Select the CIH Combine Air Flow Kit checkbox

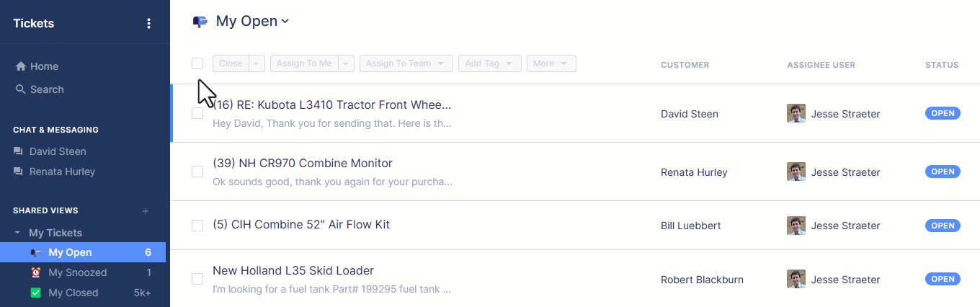197,226
